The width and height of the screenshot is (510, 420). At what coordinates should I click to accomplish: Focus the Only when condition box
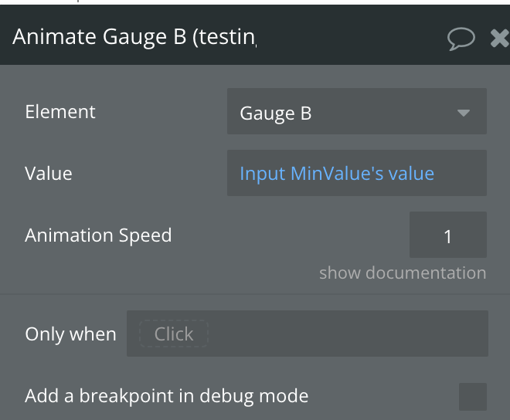coord(308,334)
